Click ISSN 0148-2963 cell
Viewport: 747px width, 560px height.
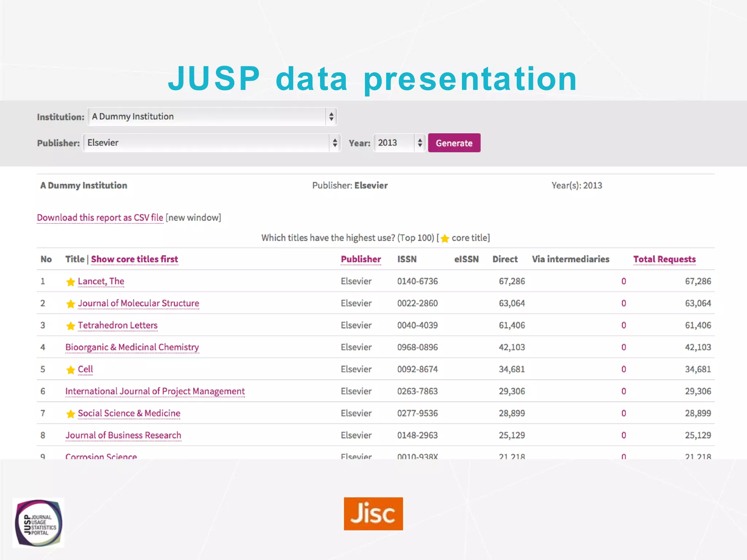[x=418, y=435]
